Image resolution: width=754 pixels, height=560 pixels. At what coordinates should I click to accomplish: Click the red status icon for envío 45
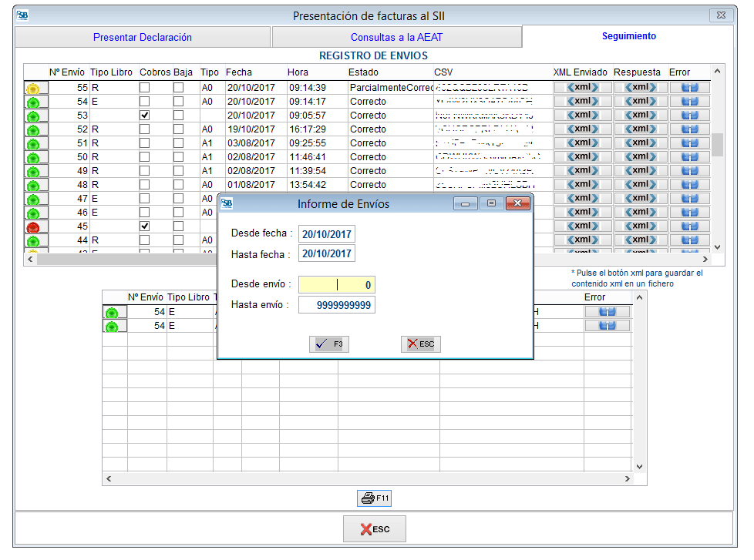click(33, 227)
